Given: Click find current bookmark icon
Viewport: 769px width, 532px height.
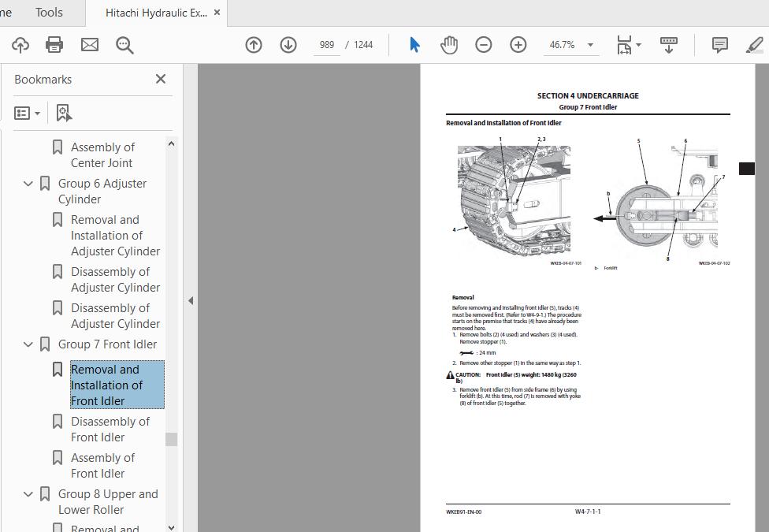Looking at the screenshot, I should 64,113.
